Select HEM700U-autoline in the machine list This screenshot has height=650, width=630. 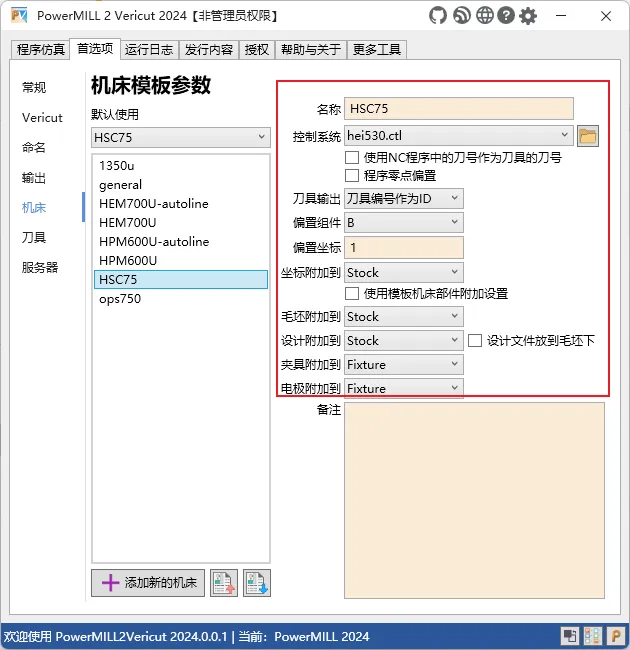181,204
